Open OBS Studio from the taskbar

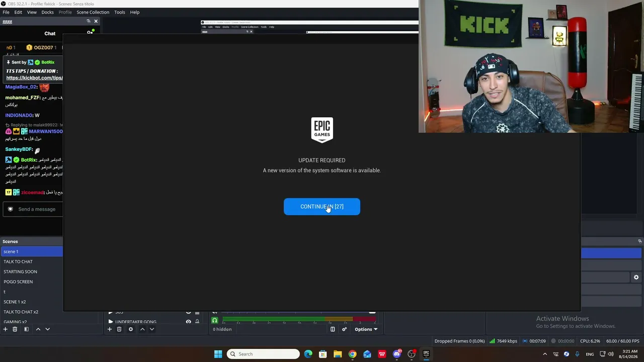[x=412, y=354]
